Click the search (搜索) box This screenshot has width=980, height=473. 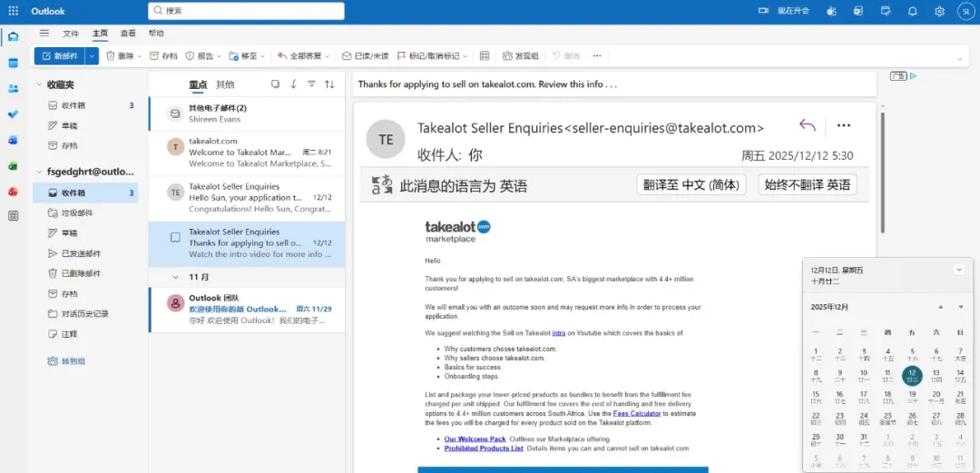246,11
